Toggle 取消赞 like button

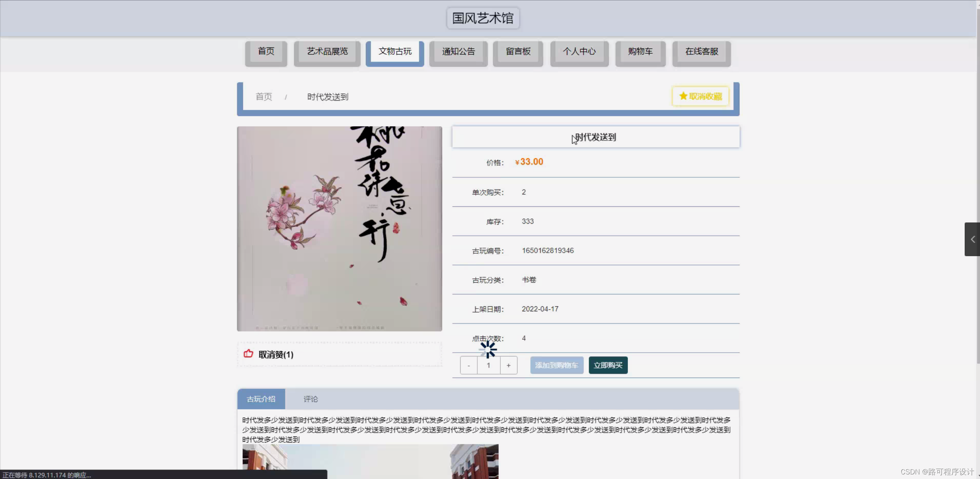276,355
